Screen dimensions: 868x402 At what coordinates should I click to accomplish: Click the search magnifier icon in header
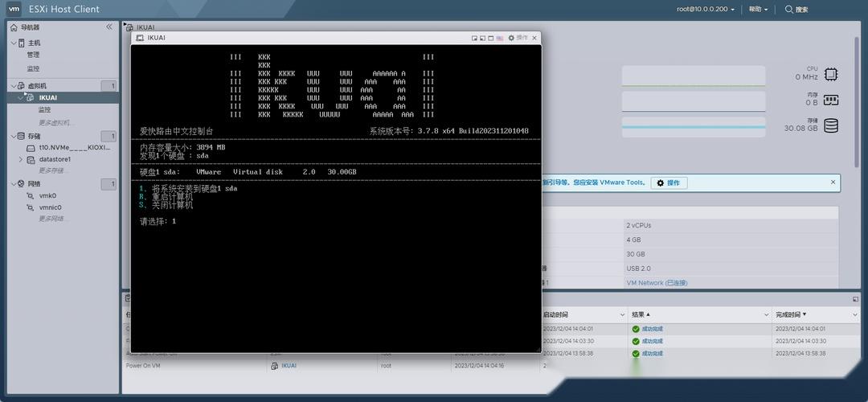pyautogui.click(x=789, y=9)
